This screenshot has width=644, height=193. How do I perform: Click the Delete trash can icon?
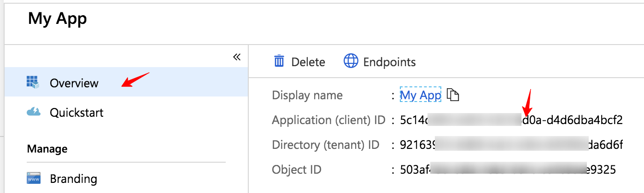pos(279,62)
